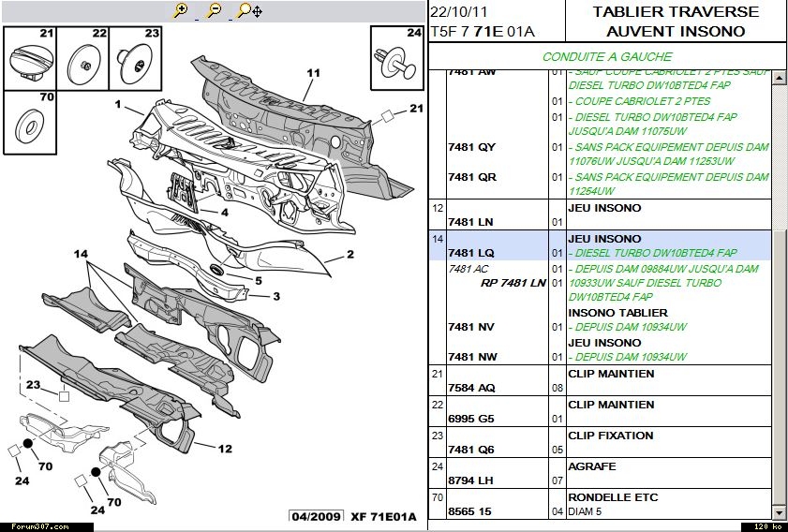Click callout number 11 in the diagram
Image resolution: width=788 pixels, height=532 pixels.
[313, 72]
